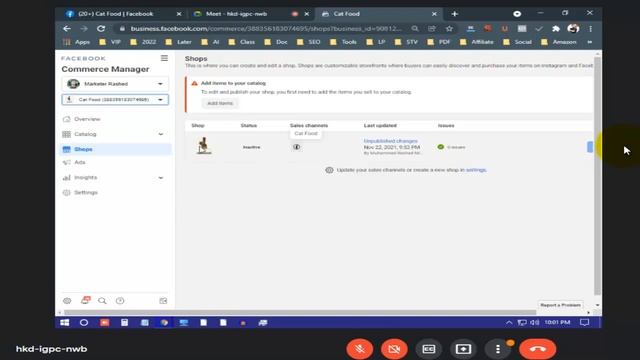This screenshot has height=360, width=640.
Task: Click the collapse sidebar icon at sidebar bottom
Action: click(163, 301)
